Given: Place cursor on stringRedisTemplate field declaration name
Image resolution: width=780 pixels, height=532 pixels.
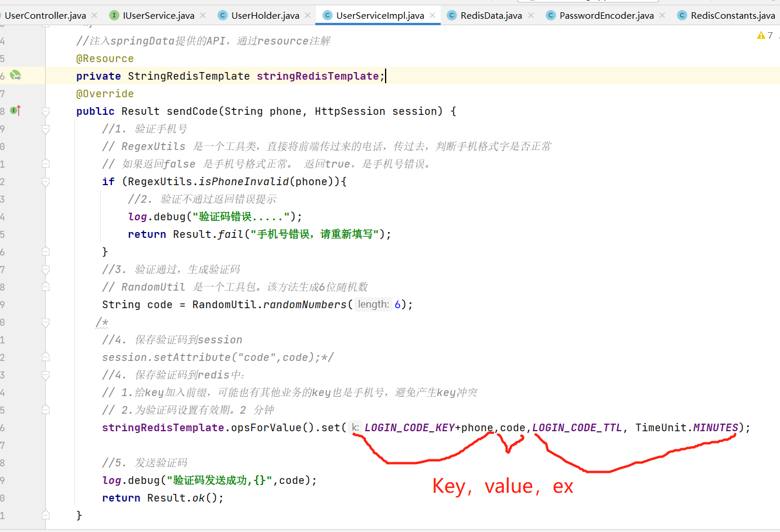Looking at the screenshot, I should pos(318,76).
